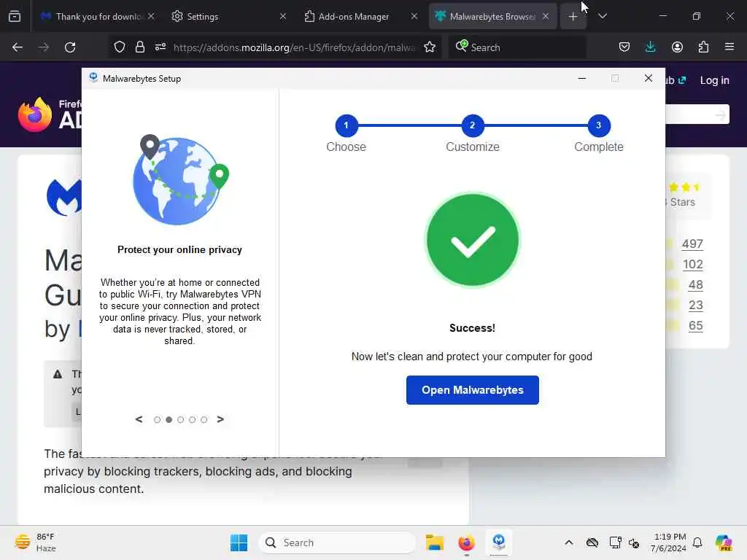
Task: Open the 497 reviews link
Action: [x=692, y=244]
